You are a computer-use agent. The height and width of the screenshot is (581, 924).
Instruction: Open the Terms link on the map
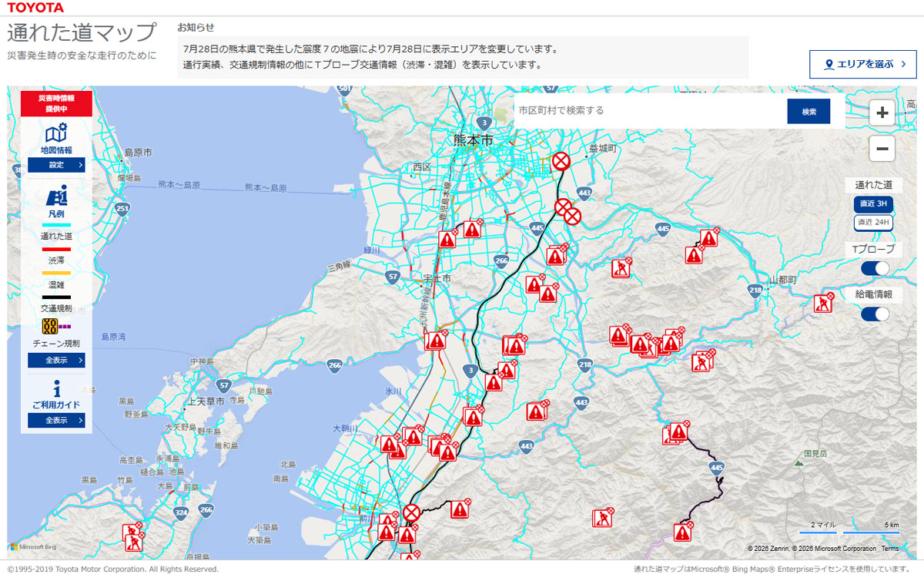890,549
